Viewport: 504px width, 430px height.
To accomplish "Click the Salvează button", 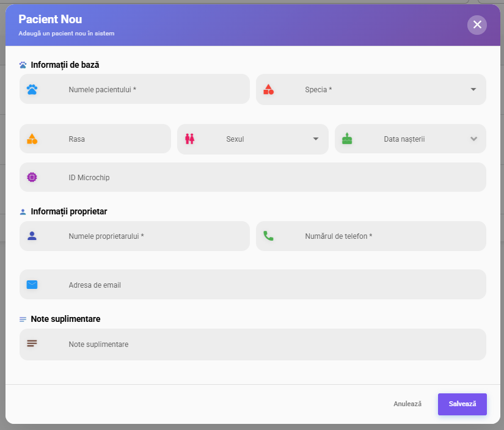I will (x=462, y=404).
